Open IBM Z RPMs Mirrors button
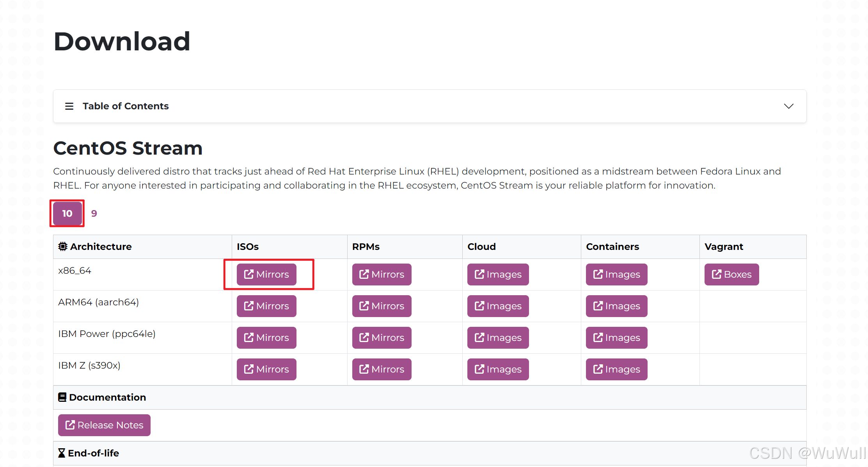The image size is (868, 467). click(x=382, y=369)
